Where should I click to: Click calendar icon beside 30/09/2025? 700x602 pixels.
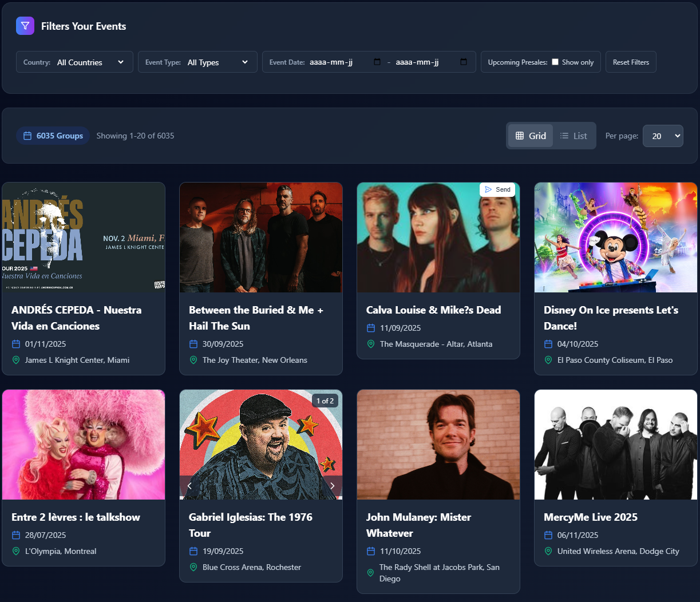(193, 344)
